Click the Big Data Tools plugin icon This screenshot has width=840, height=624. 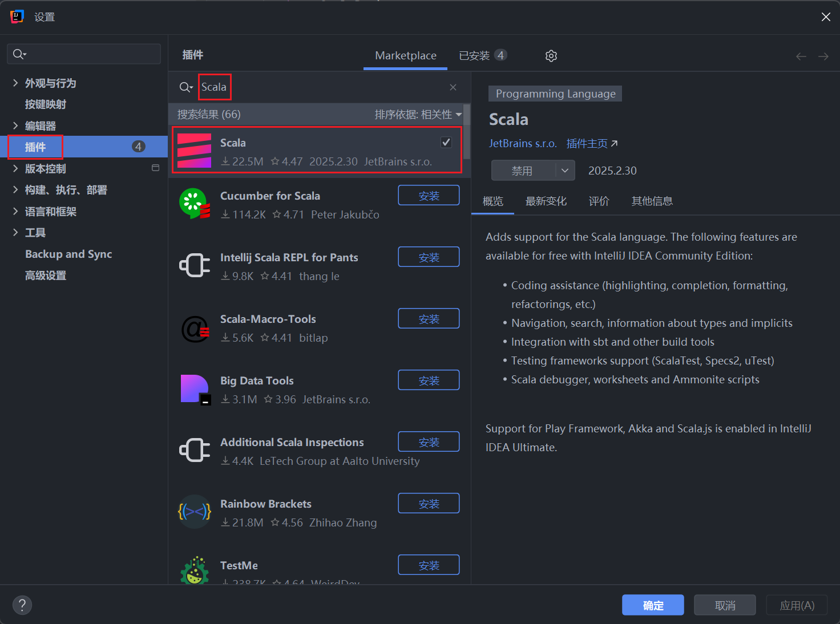(195, 389)
